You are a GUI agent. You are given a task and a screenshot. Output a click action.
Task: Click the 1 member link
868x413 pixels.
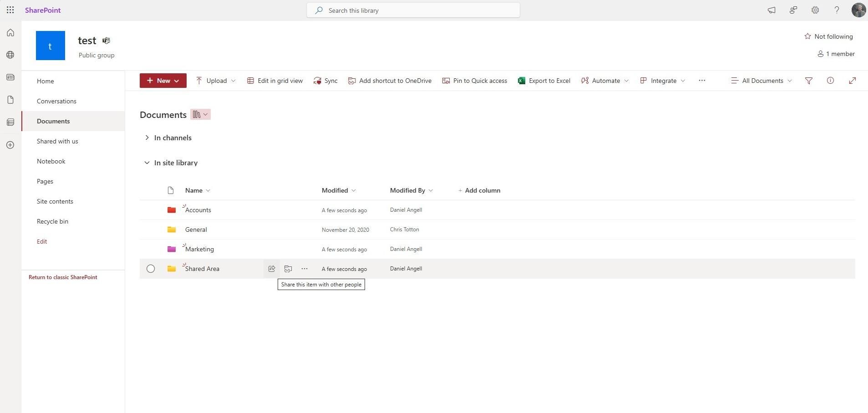pos(836,54)
